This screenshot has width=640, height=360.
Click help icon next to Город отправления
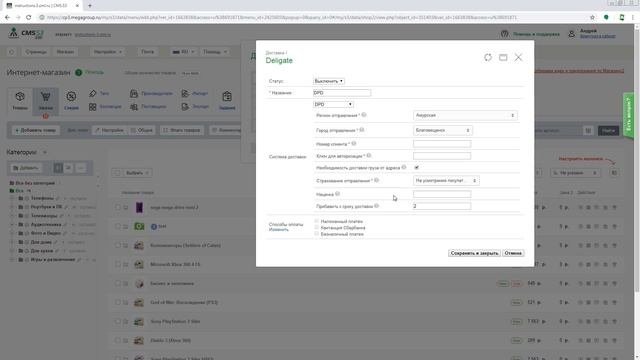coord(362,130)
